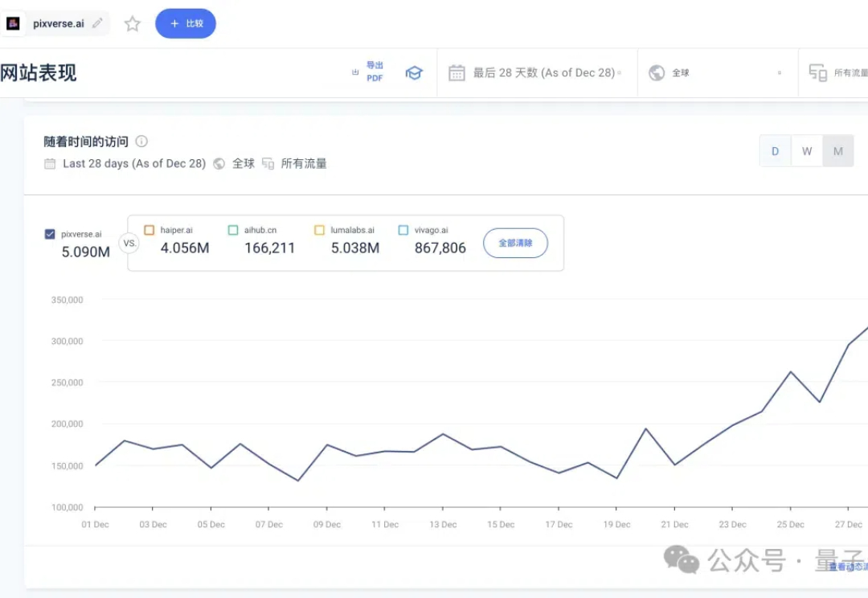Enable the haiper.ai comparison checkbox
The width and height of the screenshot is (868, 598).
pyautogui.click(x=149, y=230)
